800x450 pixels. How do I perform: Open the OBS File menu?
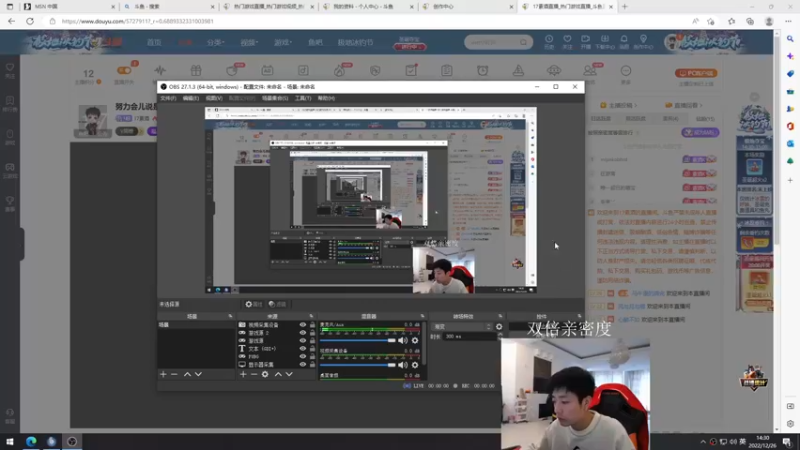click(x=168, y=98)
